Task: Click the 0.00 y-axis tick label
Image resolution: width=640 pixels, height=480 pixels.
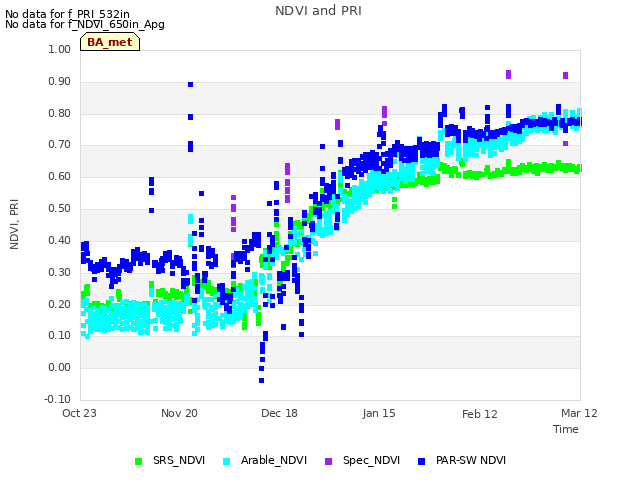Action: pyautogui.click(x=59, y=367)
